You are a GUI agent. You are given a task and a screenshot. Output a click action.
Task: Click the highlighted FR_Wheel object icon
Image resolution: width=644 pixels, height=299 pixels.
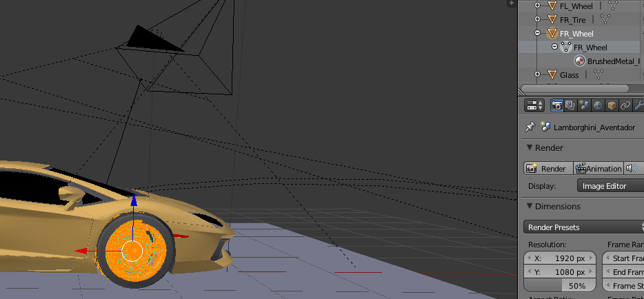click(x=552, y=33)
